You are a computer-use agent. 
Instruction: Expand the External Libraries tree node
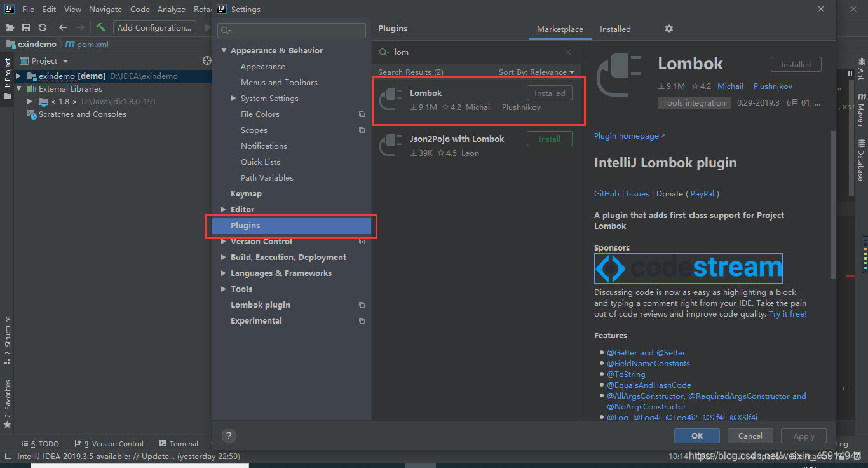coord(18,89)
